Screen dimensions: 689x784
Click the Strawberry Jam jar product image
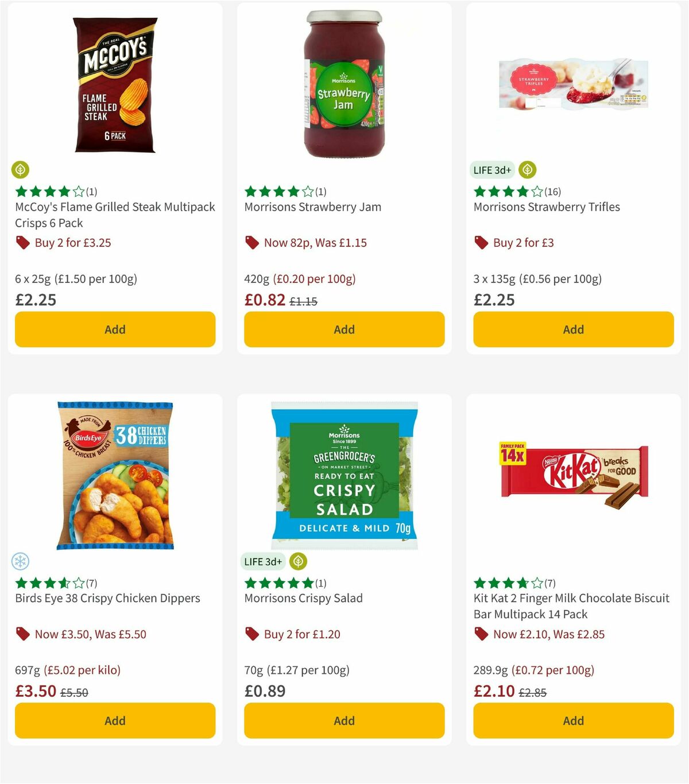(343, 85)
